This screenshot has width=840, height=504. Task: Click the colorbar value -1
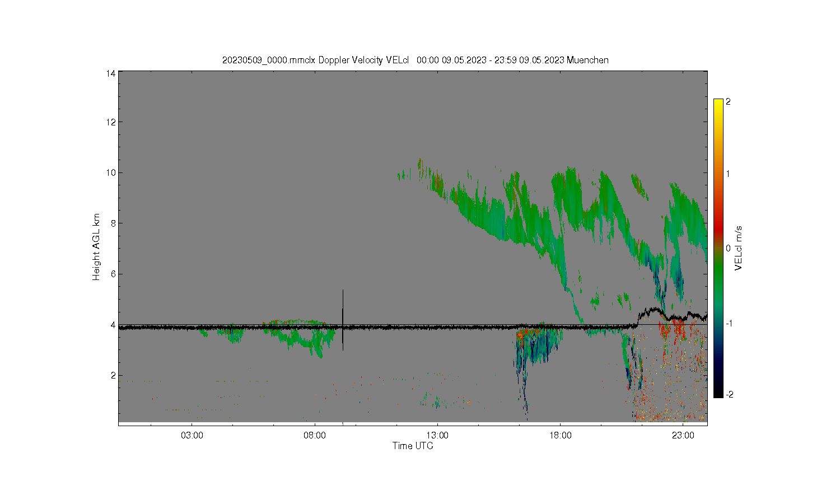coord(729,323)
